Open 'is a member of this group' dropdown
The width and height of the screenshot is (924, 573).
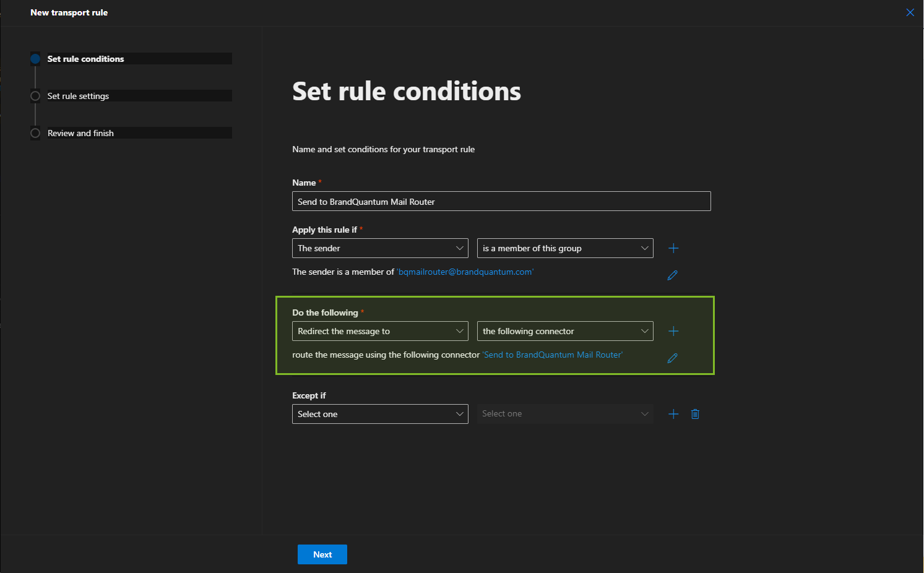point(565,248)
